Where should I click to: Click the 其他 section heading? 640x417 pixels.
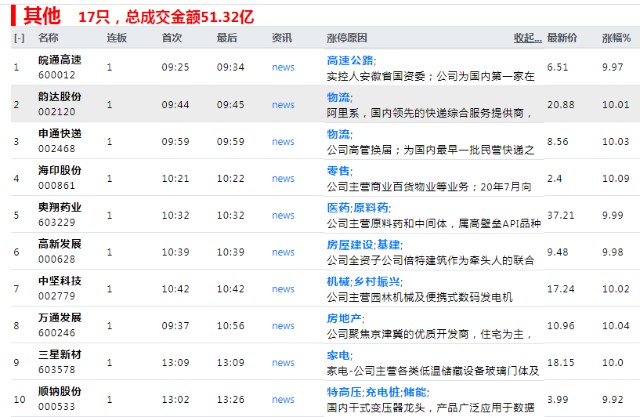click(x=42, y=16)
